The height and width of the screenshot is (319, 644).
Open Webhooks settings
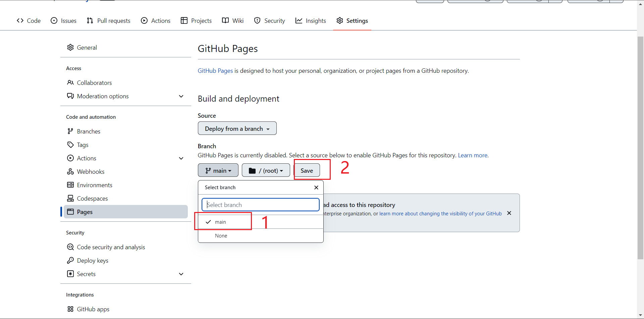tap(126, 171)
